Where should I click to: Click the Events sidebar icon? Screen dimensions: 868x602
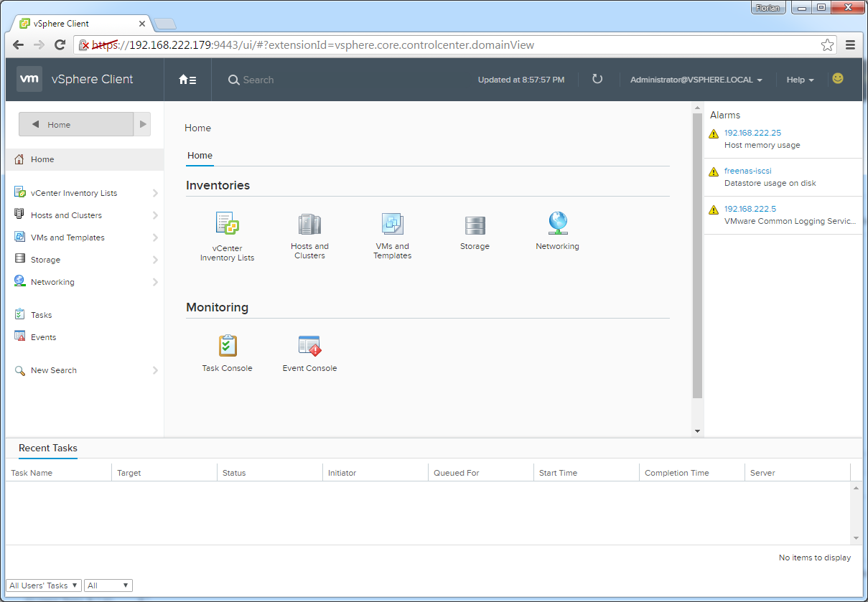click(19, 337)
